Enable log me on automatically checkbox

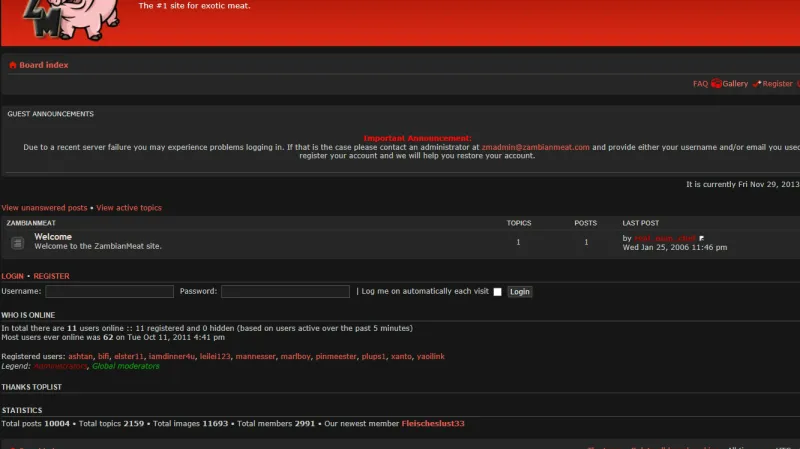click(x=497, y=292)
